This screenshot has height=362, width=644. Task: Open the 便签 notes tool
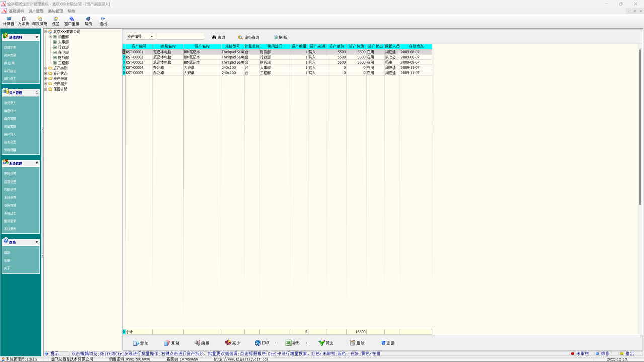56,21
